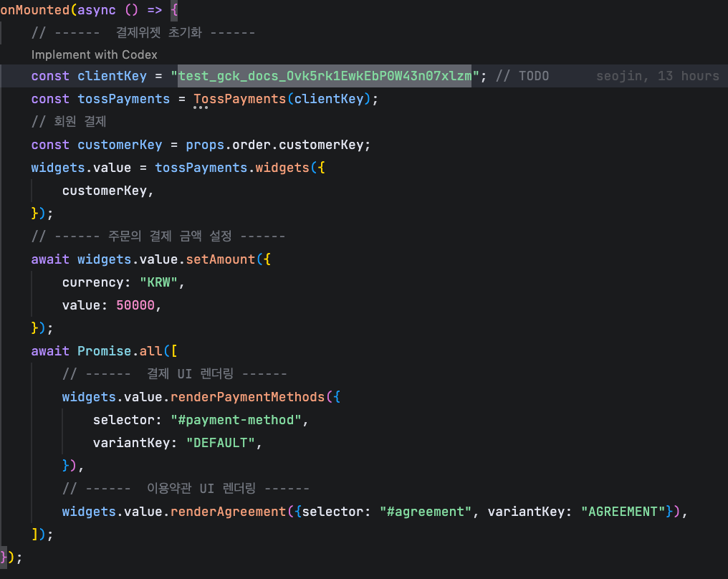Click the 결제위젯 초기화 comment line
The width and height of the screenshot is (728, 579).
pyautogui.click(x=143, y=32)
